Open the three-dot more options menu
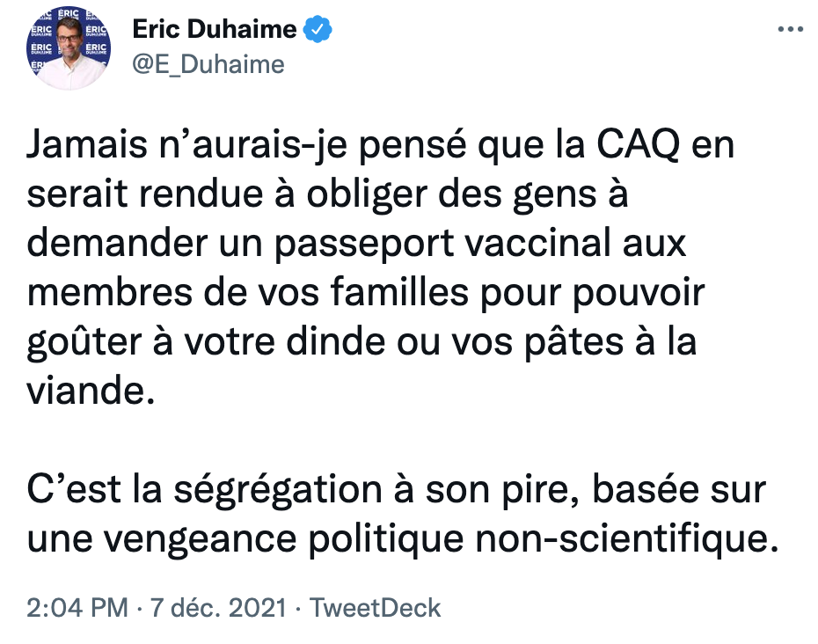 [x=791, y=29]
